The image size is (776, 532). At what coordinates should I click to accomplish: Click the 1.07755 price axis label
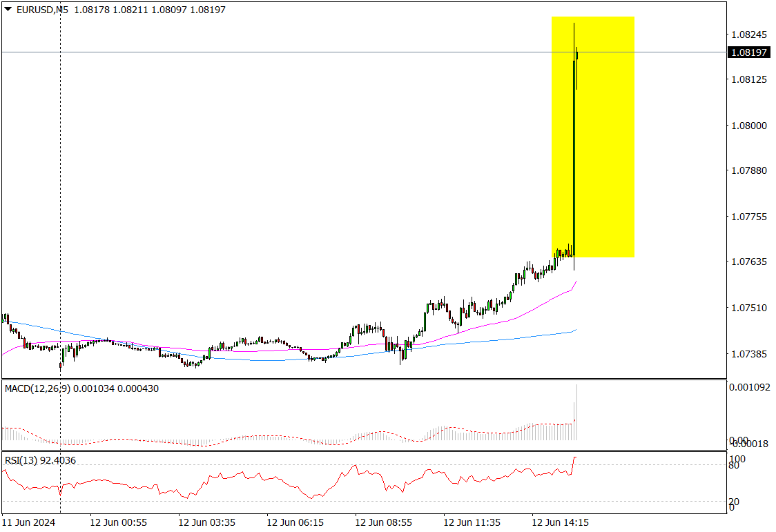point(749,217)
